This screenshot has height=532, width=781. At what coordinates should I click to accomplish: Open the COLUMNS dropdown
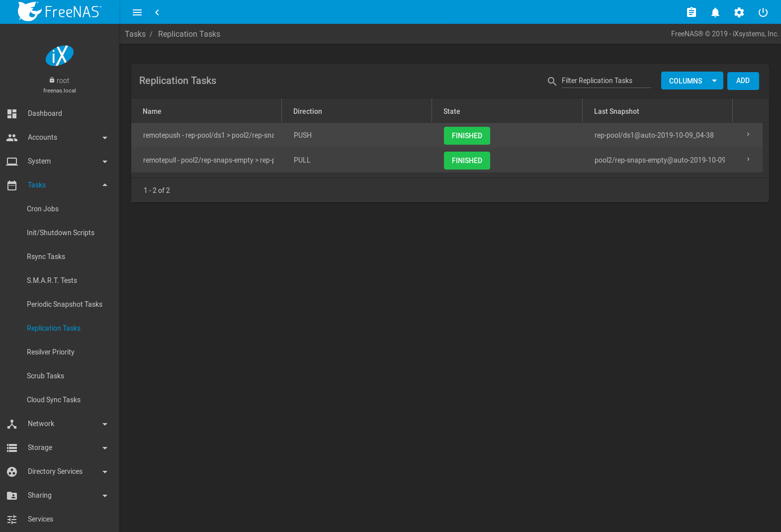point(692,81)
